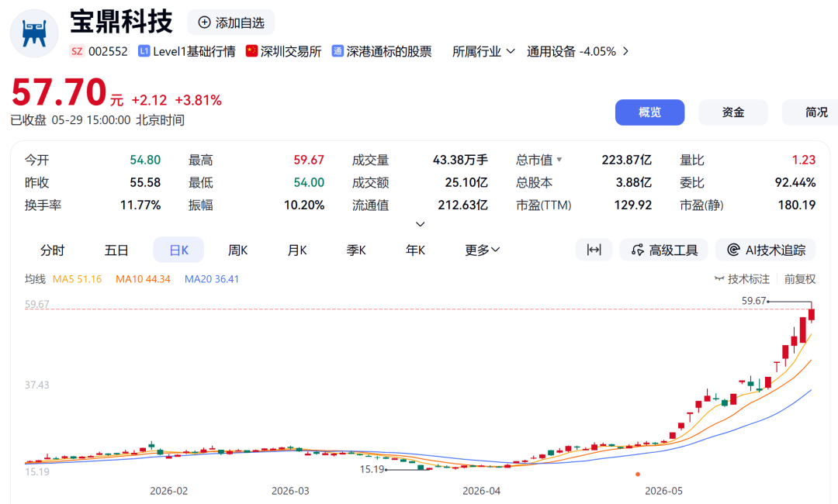This screenshot has width=838, height=504.
Task: Click the orange event dot on chart
Action: coord(638,474)
